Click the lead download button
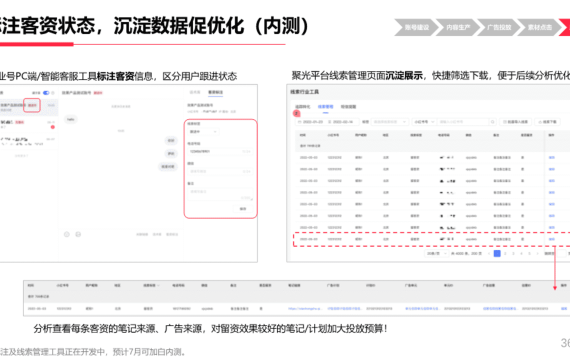Screen dimensions: 570x360 (547, 122)
